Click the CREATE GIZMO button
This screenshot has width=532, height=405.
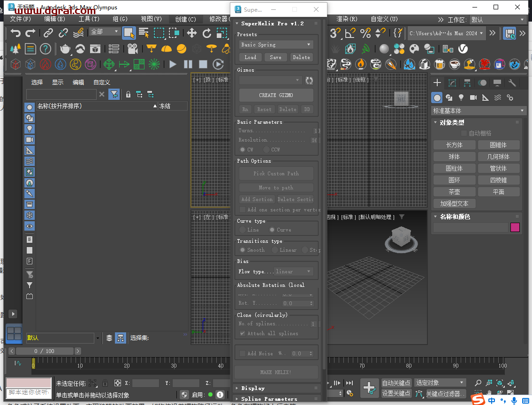click(276, 95)
